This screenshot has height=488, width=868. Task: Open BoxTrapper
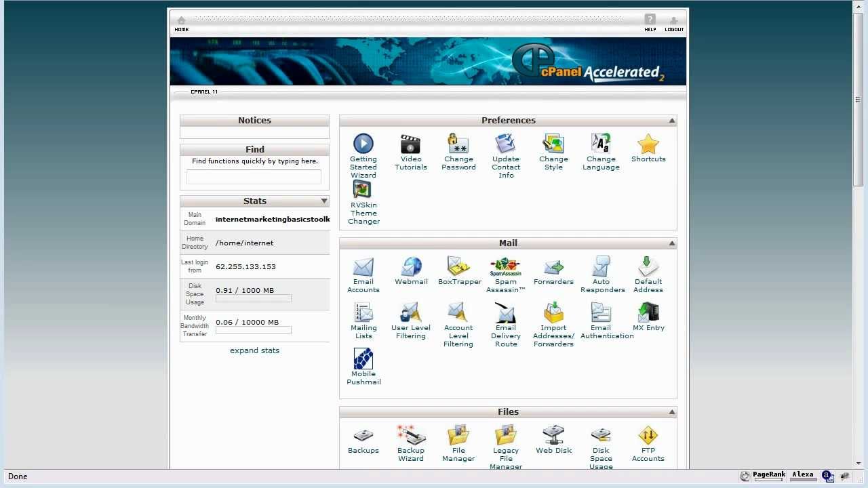pyautogui.click(x=459, y=270)
